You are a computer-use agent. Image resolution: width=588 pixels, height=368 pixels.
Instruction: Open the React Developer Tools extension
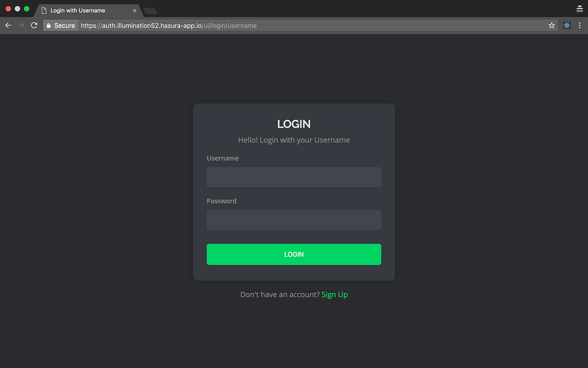[566, 25]
